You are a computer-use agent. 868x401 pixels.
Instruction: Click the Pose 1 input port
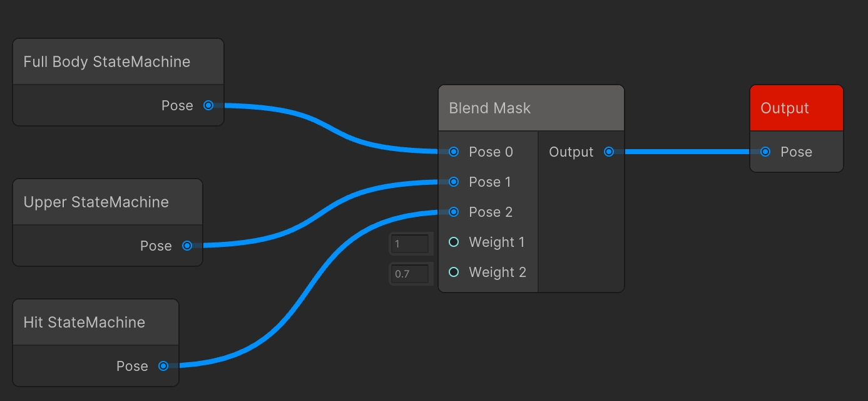tap(454, 182)
